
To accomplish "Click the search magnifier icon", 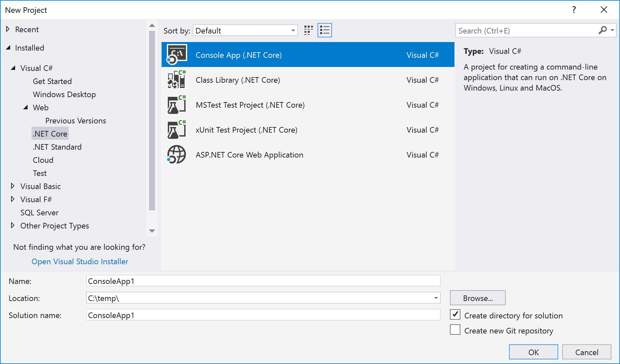I will (x=603, y=30).
